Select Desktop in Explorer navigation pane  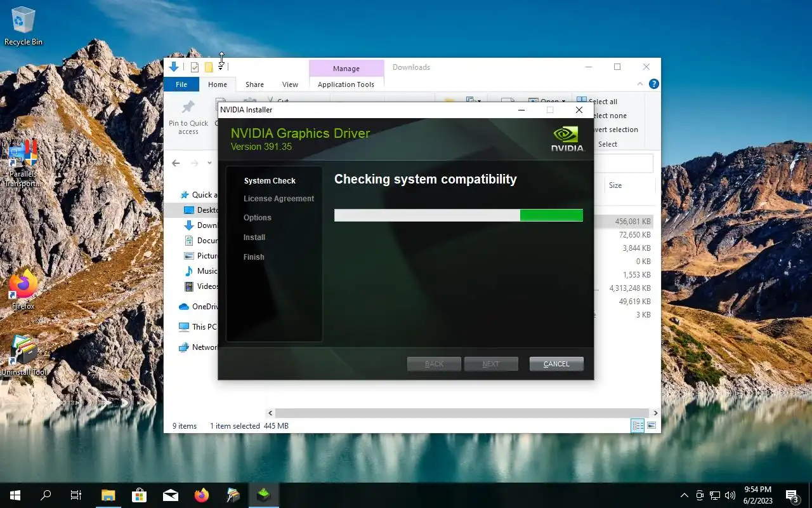(200, 210)
